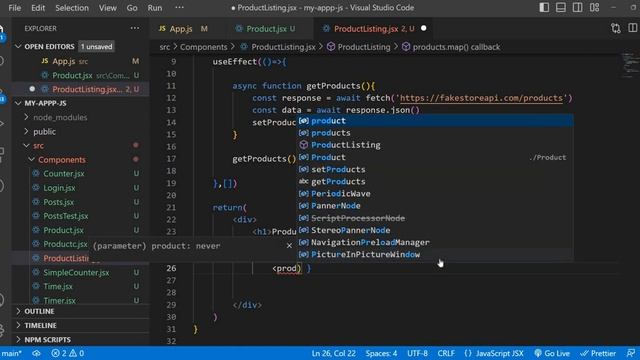640x360 pixels.
Task: Click the ProductListing.jsx breadcrumb segment
Action: pyautogui.click(x=283, y=47)
